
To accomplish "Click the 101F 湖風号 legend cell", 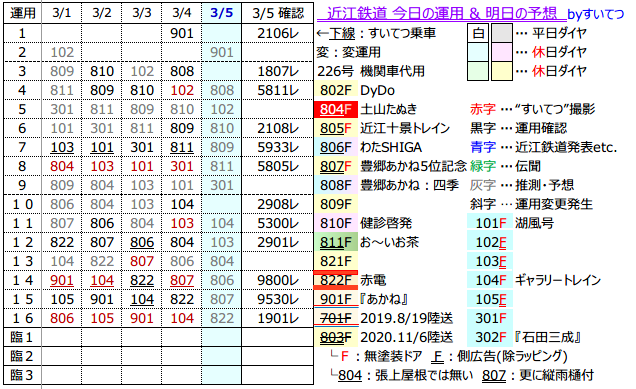I will point(490,223).
